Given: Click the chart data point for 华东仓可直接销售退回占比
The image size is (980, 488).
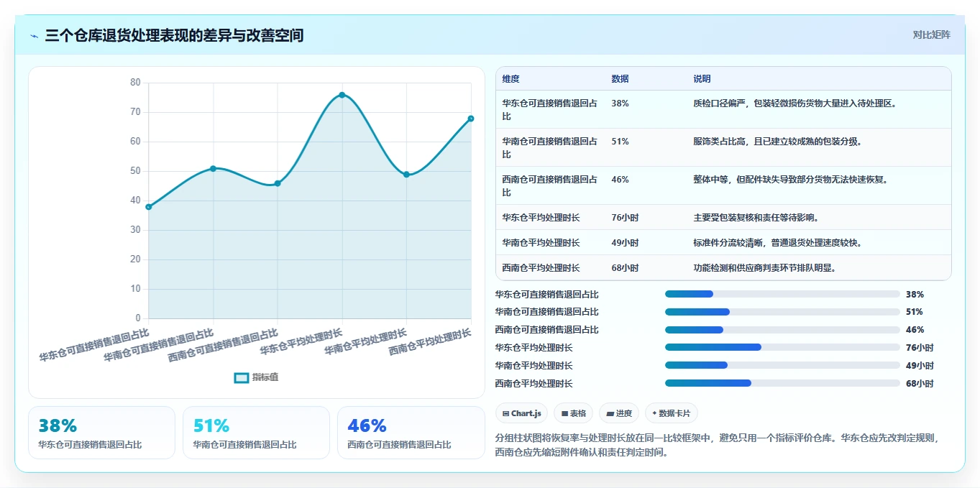Looking at the screenshot, I should (x=149, y=207).
